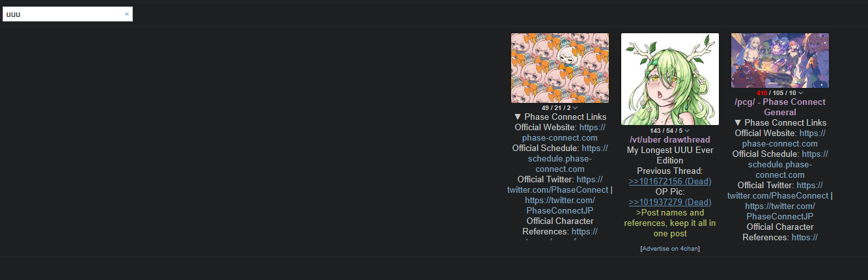Open the /pcg/ - Phase Connect General title
868x280 pixels.
pyautogui.click(x=780, y=107)
